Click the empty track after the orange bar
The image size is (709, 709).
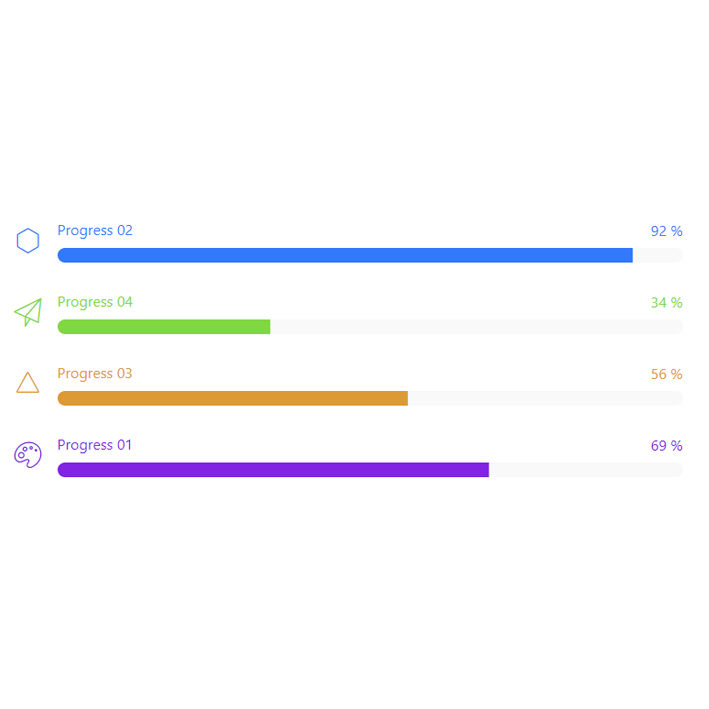pos(545,398)
